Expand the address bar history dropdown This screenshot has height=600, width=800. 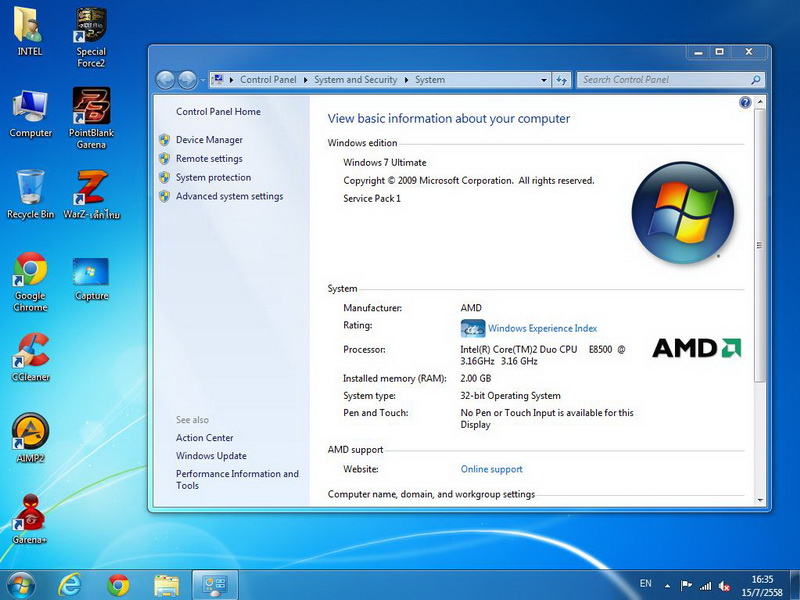(x=544, y=80)
